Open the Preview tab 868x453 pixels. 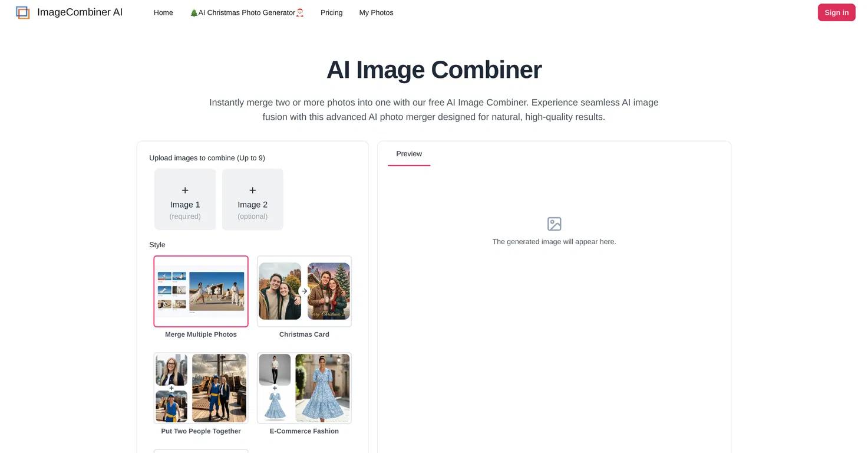[409, 154]
